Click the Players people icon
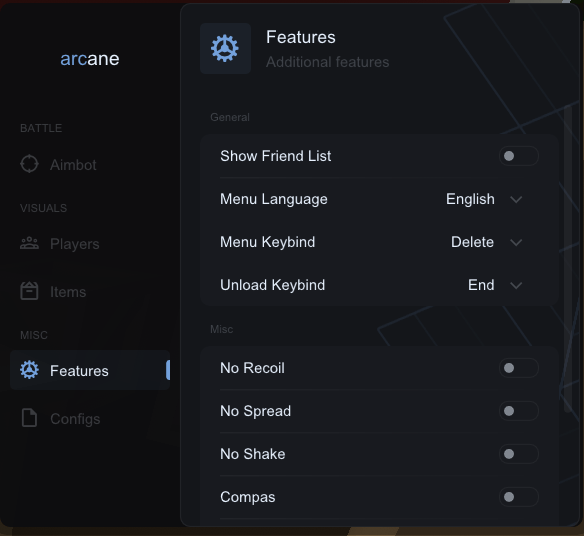Viewport: 584px width, 536px height. click(29, 244)
